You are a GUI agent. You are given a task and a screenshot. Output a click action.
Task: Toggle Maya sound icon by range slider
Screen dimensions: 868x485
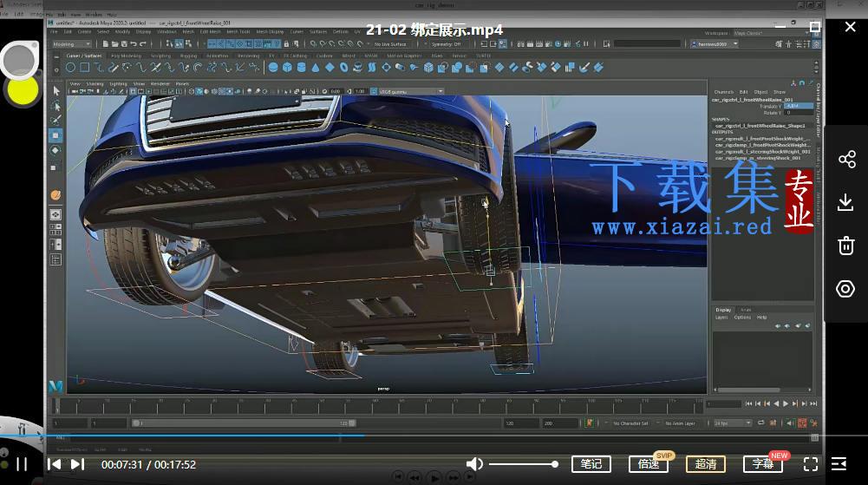coord(791,423)
